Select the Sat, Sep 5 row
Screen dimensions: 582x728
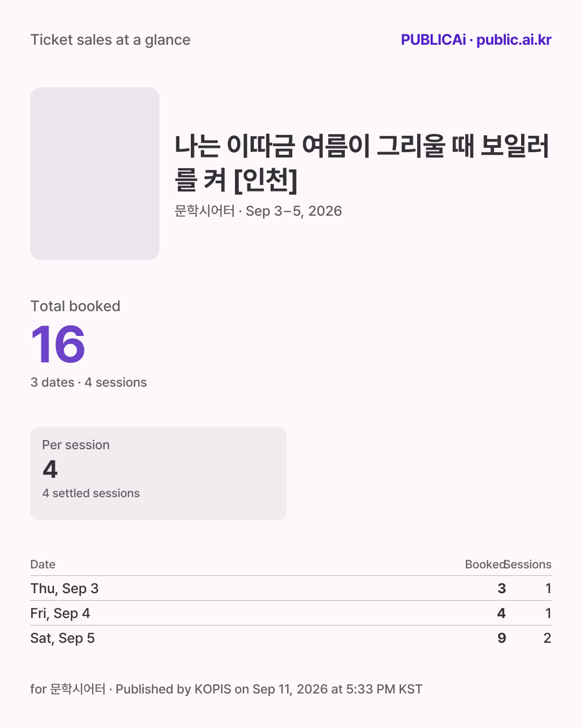click(291, 638)
